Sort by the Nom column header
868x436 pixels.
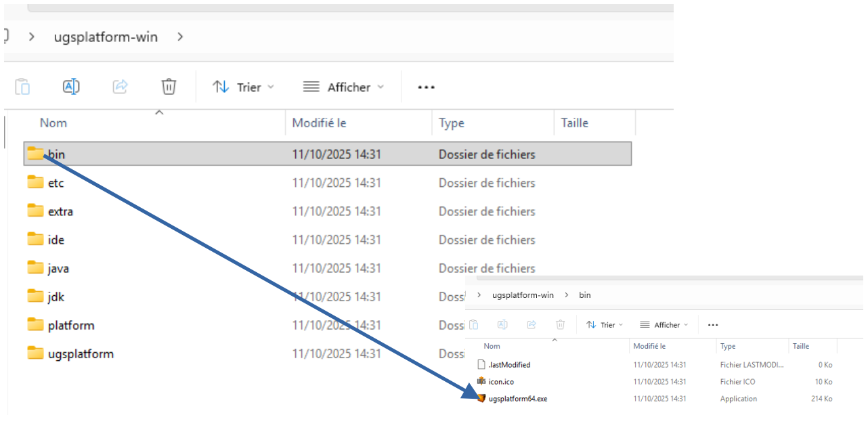coord(53,123)
